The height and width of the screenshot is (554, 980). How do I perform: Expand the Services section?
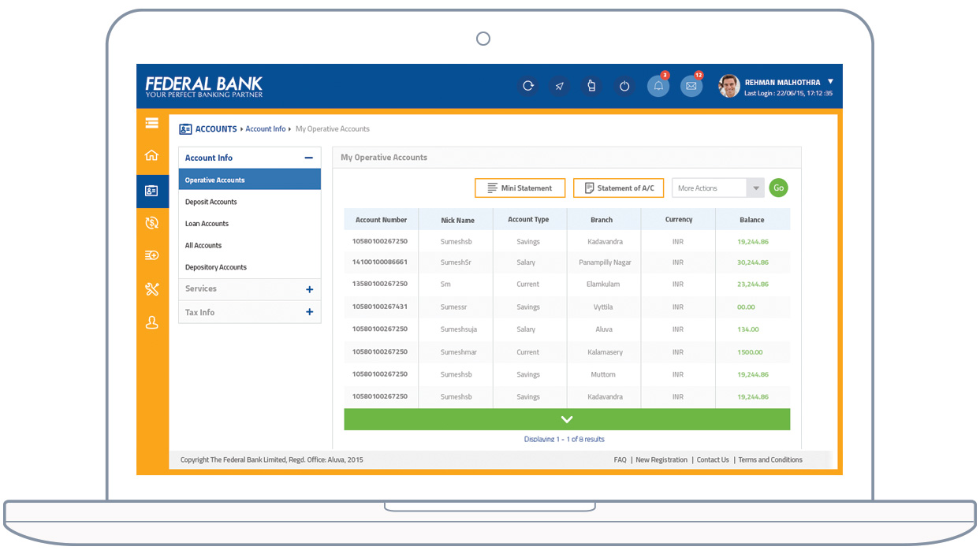tap(309, 289)
